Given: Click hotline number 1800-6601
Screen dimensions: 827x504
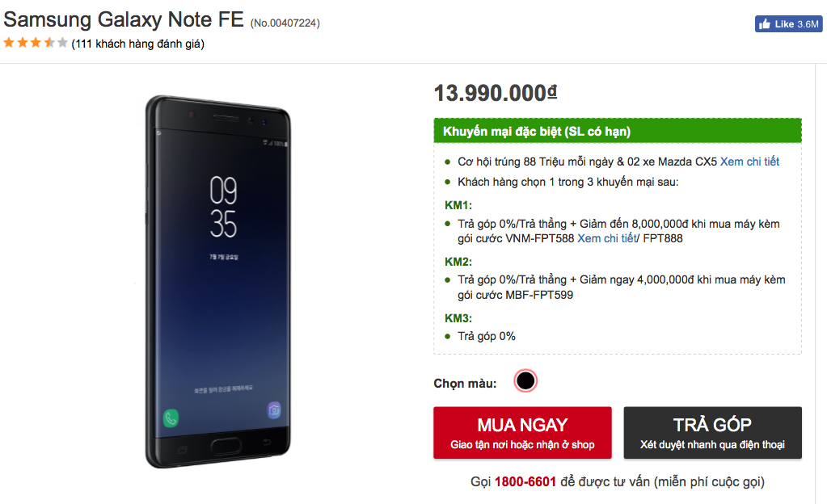Looking at the screenshot, I should click(525, 482).
